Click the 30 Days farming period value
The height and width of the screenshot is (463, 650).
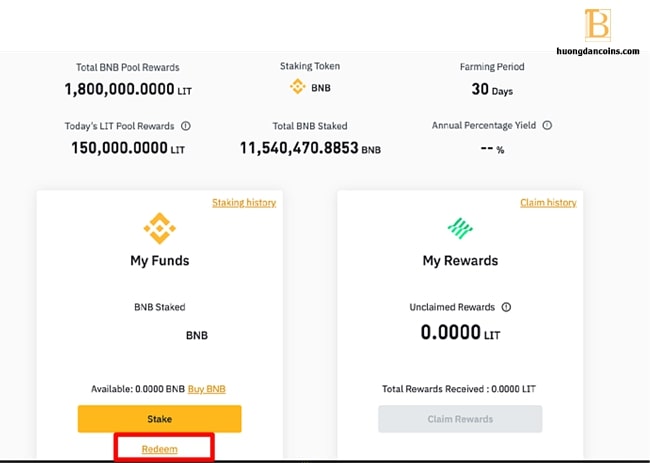[x=492, y=89]
